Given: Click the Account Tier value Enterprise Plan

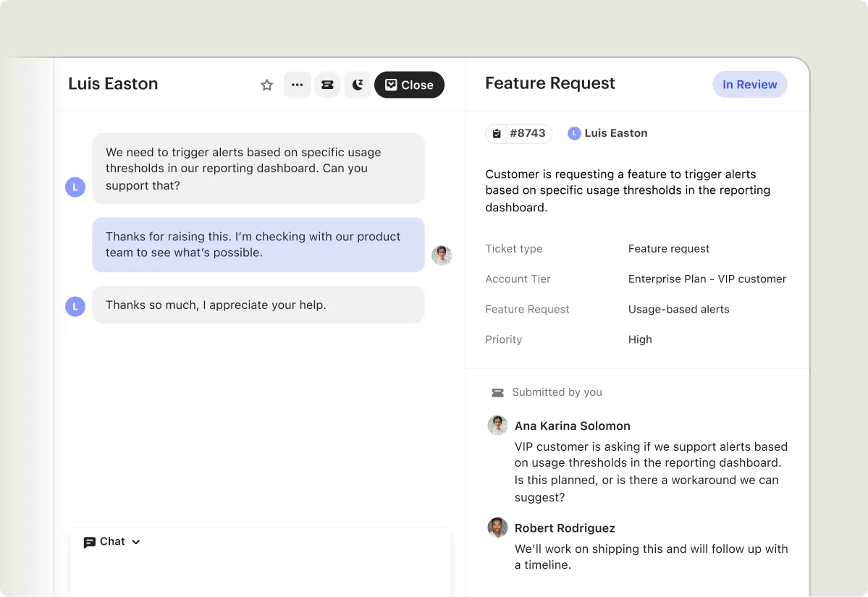Looking at the screenshot, I should click(707, 279).
